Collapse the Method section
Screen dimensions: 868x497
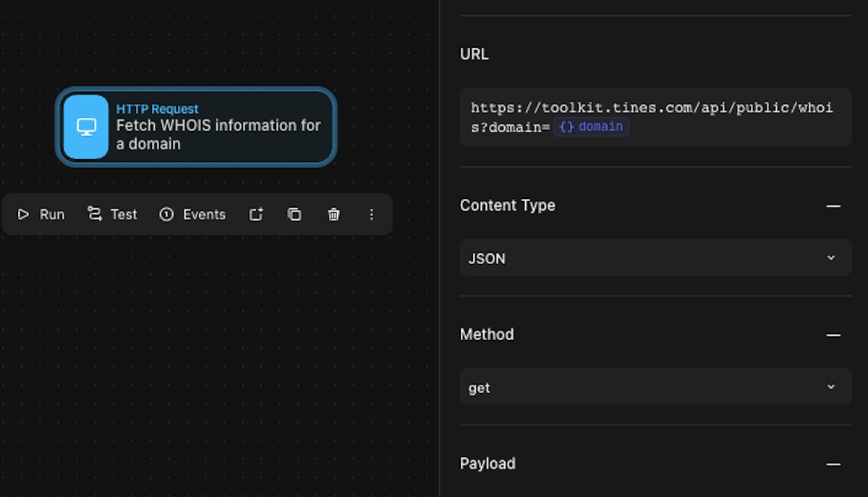[833, 335]
